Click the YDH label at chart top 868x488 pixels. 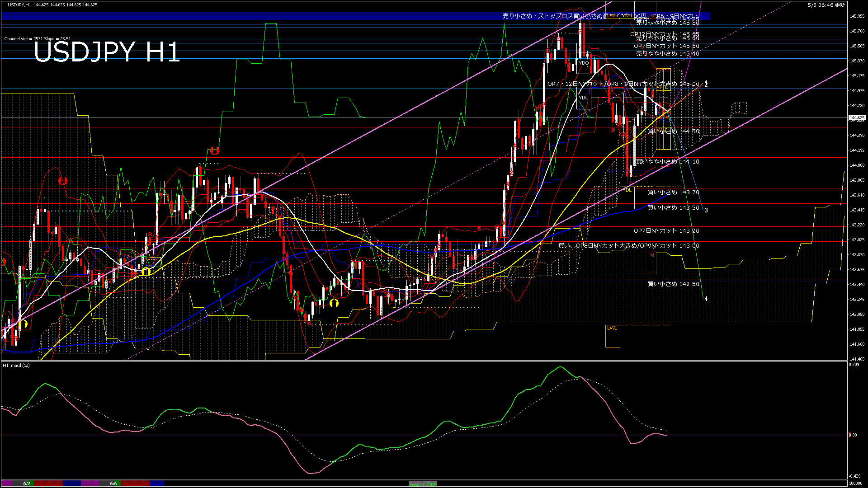point(627,15)
